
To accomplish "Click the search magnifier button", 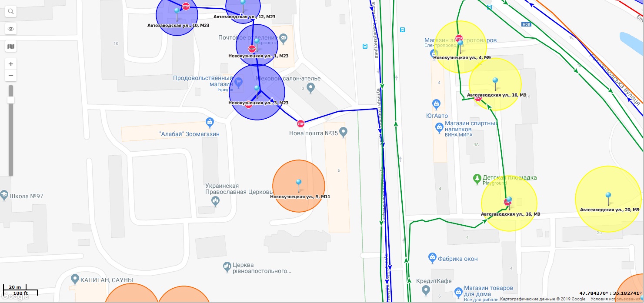I will coord(11,12).
